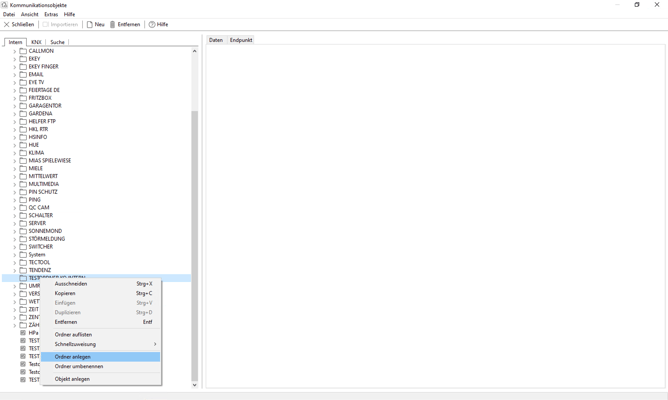Image resolution: width=668 pixels, height=400 pixels.
Task: Click the X icon of Schließen in toolbar
Action: [6, 25]
